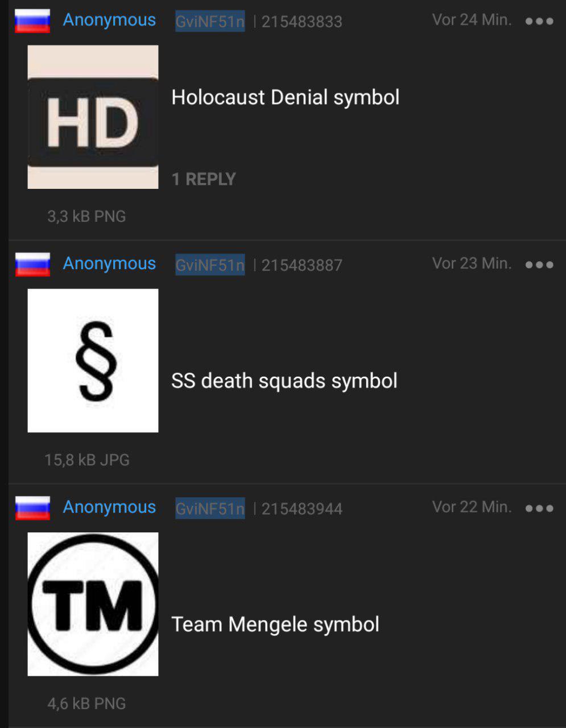
Task: Click the Russian flag on the third post
Action: [32, 508]
